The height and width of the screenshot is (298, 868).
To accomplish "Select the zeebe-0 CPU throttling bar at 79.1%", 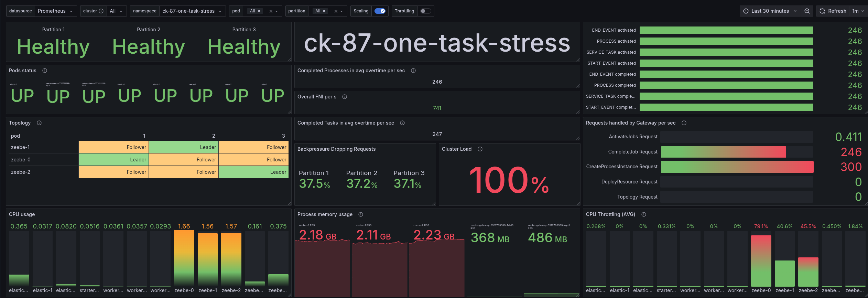I will [x=761, y=261].
